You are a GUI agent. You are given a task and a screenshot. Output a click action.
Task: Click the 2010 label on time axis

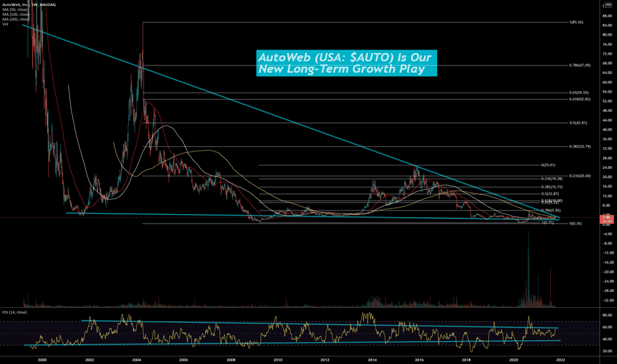(x=278, y=359)
